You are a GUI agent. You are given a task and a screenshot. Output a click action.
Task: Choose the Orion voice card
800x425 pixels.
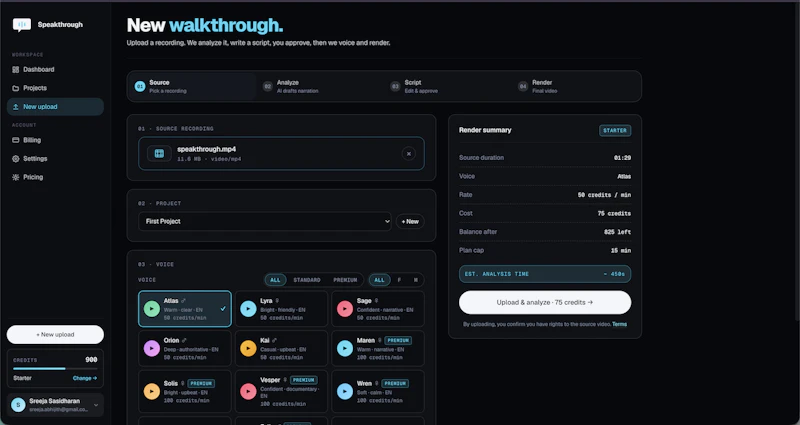[x=185, y=348]
